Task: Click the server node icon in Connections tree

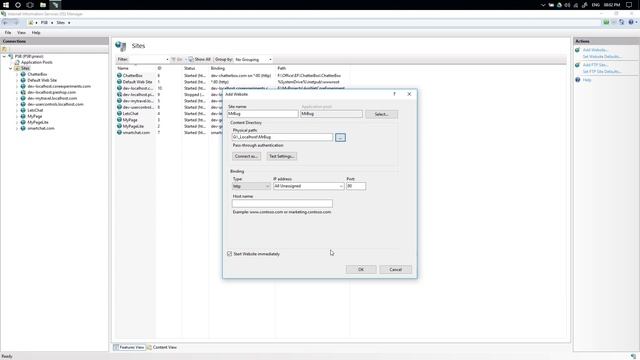Action: (11, 56)
